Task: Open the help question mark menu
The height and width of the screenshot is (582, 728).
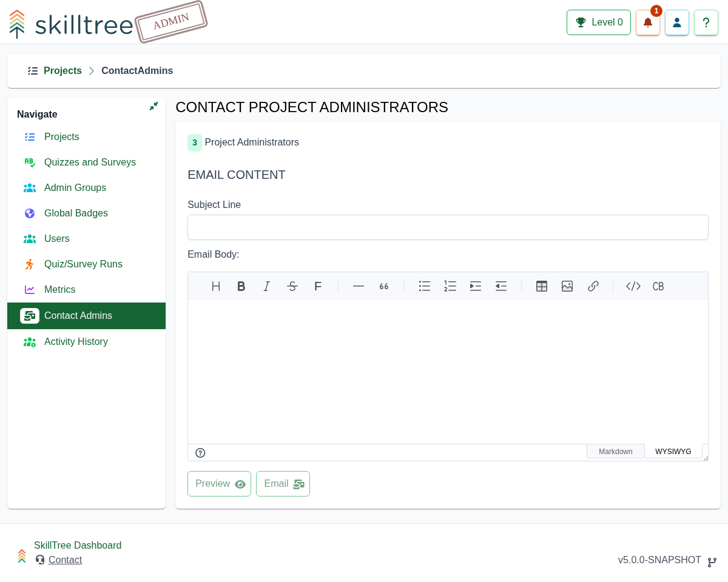Action: point(706,22)
